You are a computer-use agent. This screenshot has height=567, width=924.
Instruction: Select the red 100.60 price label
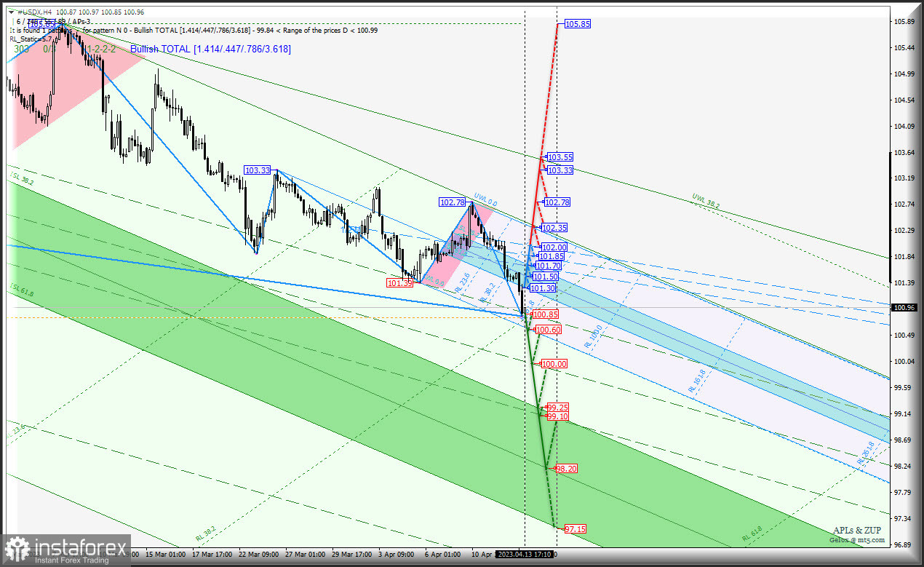click(549, 330)
